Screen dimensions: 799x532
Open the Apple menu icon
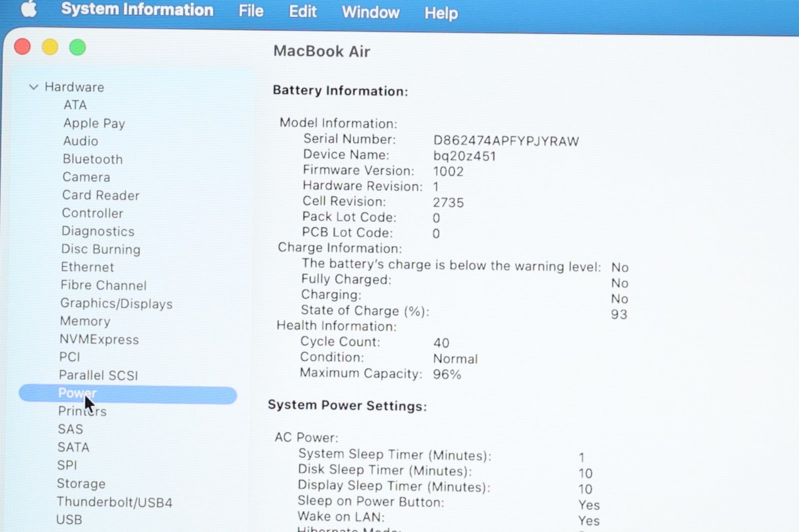pos(29,8)
